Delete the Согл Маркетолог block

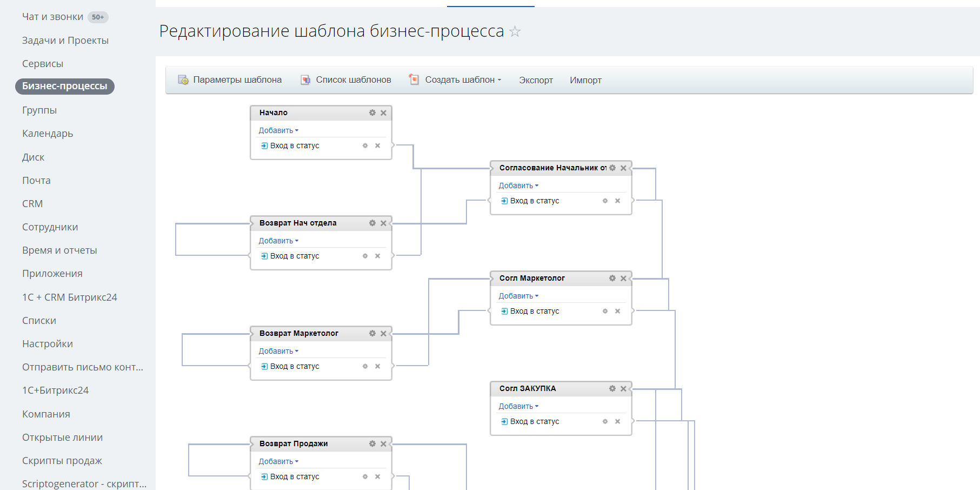[x=623, y=278]
